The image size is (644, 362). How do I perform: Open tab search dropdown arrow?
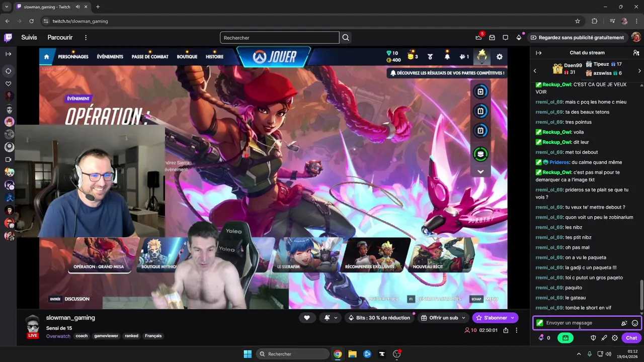8,7
